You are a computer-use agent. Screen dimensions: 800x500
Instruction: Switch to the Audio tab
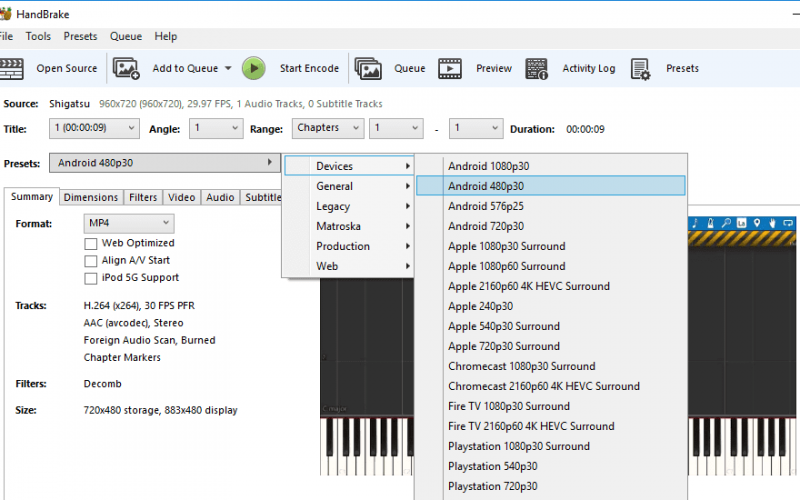[x=220, y=197]
